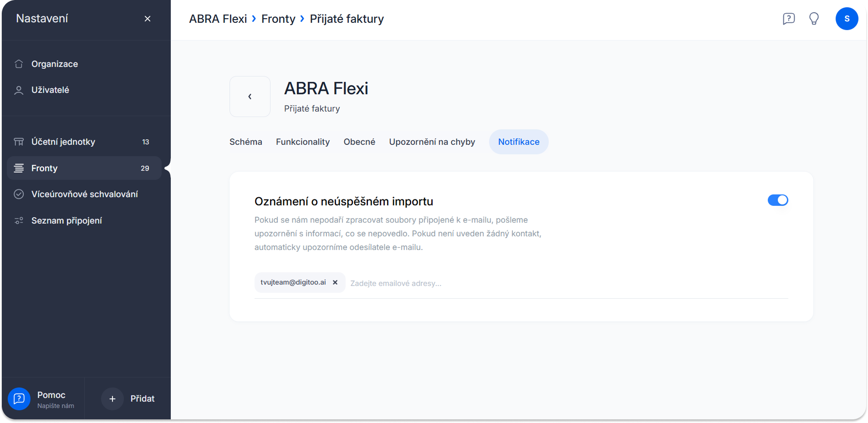This screenshot has height=423, width=868.
Task: Open Uživatelé in the sidebar
Action: tap(85, 90)
